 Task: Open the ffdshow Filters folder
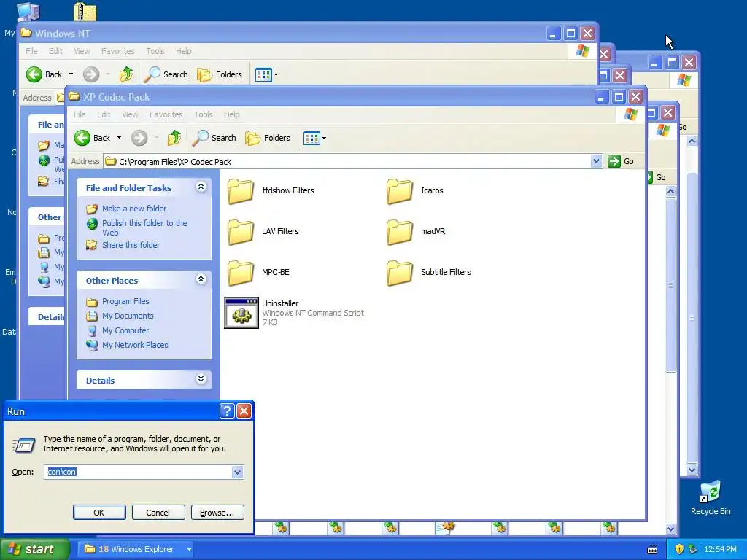click(271, 190)
